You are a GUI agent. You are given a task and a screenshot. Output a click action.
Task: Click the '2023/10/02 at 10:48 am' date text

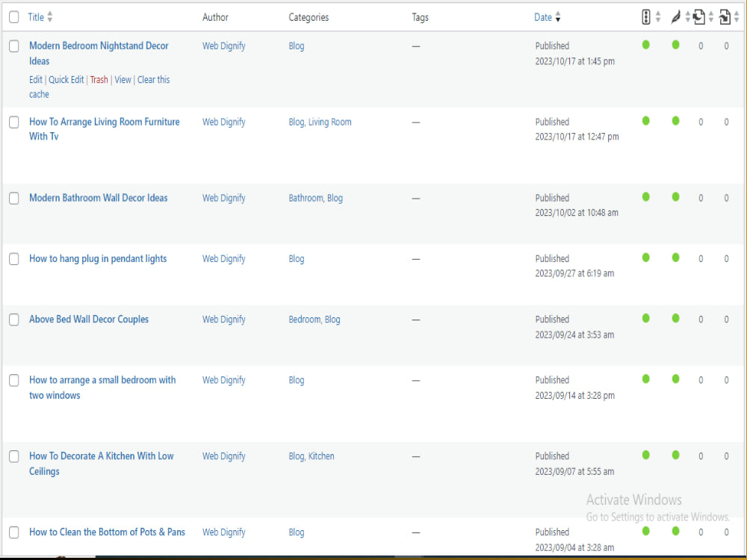(577, 213)
